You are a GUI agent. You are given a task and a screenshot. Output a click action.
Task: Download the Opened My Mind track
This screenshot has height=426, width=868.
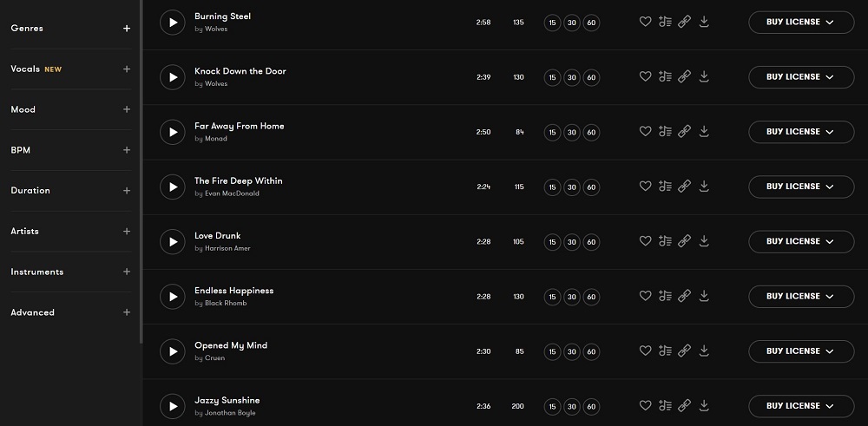tap(704, 351)
